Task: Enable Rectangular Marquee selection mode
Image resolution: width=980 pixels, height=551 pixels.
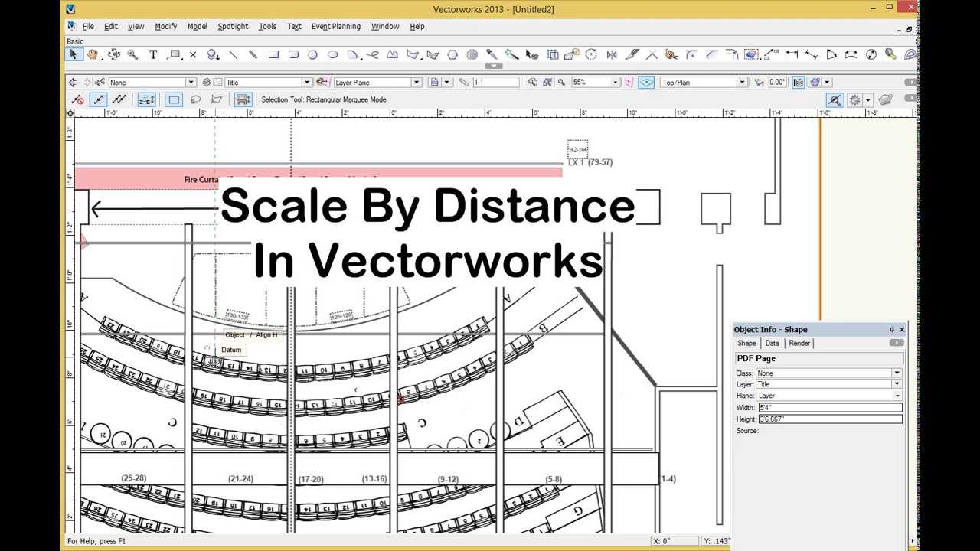Action: point(174,99)
